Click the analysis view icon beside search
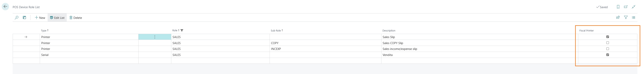This screenshot has height=74, width=644. (25, 18)
